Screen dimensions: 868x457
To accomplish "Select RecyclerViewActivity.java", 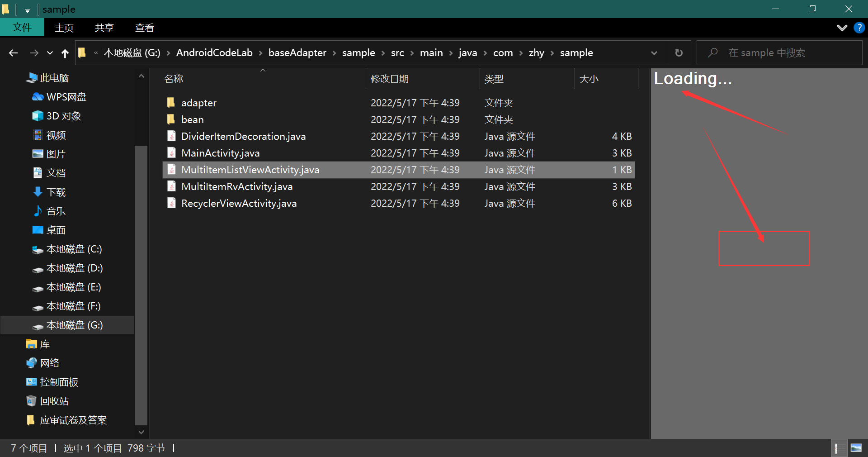I will click(238, 203).
